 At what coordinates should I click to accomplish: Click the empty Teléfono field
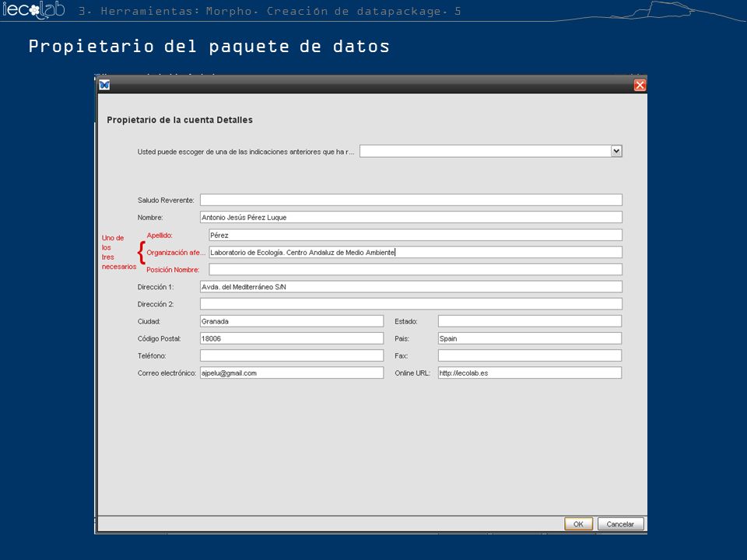tap(292, 355)
